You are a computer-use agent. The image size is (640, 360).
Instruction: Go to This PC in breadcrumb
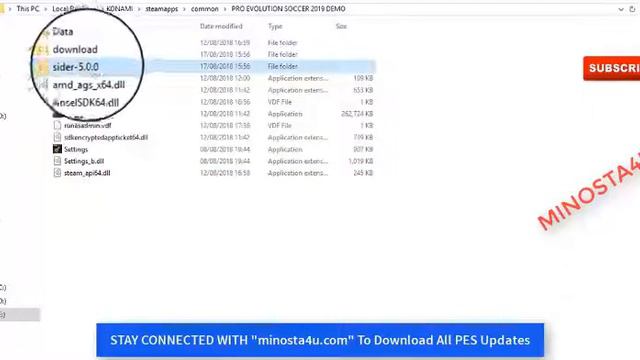(x=28, y=9)
